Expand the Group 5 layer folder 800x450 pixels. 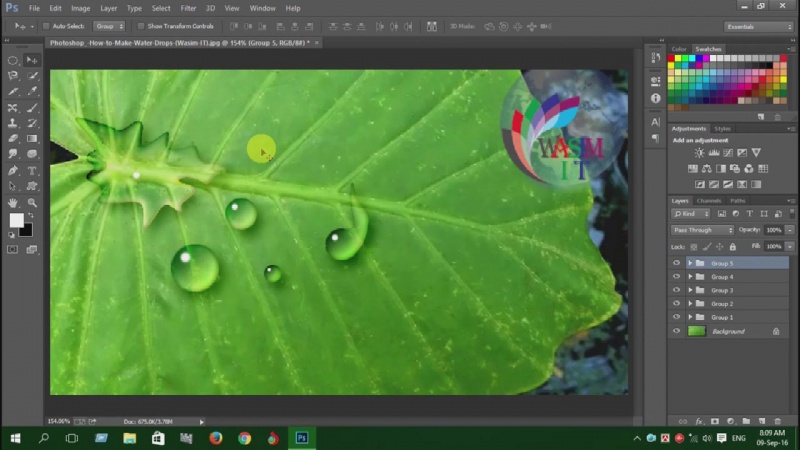point(689,263)
